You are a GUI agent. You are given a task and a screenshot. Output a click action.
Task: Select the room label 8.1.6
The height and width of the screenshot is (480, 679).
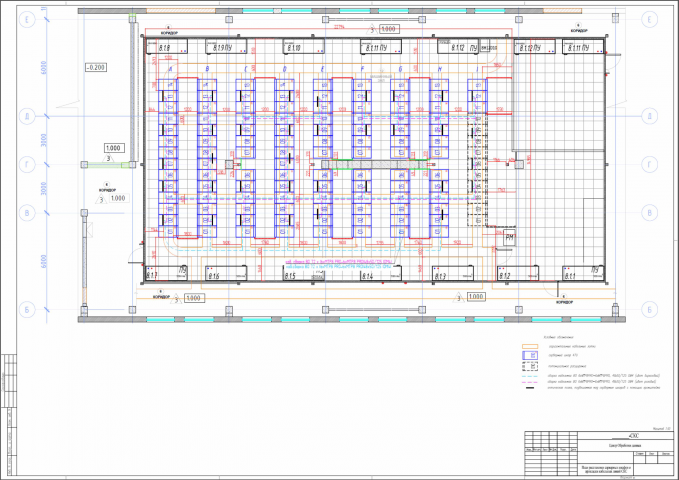pyautogui.click(x=214, y=276)
